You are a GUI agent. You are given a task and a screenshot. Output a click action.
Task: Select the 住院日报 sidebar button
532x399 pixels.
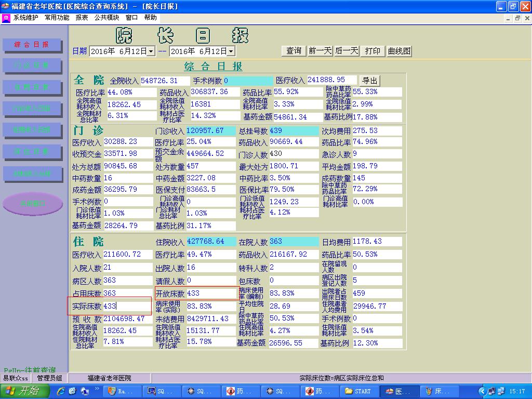pyautogui.click(x=32, y=87)
